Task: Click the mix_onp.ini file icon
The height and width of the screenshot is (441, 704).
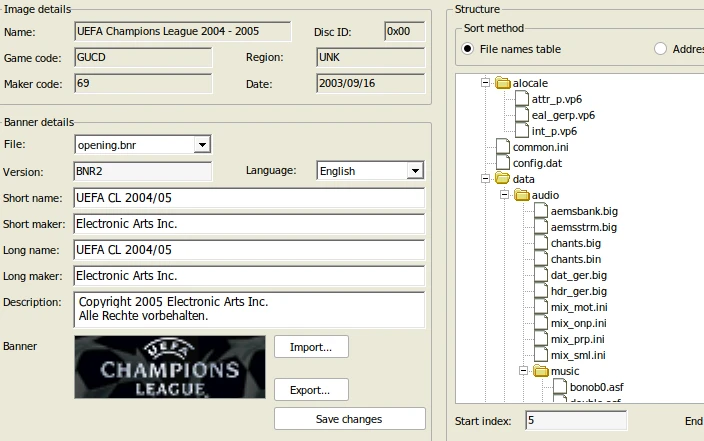Action: tap(541, 323)
